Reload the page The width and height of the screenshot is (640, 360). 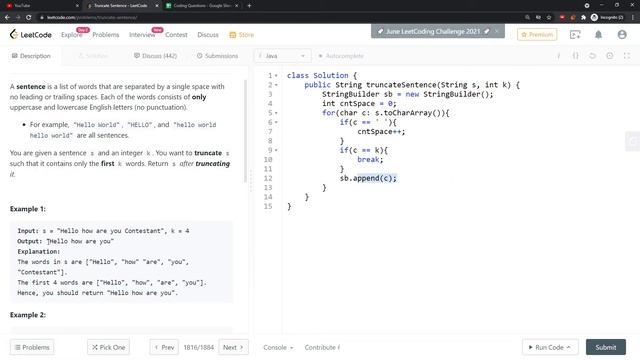click(28, 17)
